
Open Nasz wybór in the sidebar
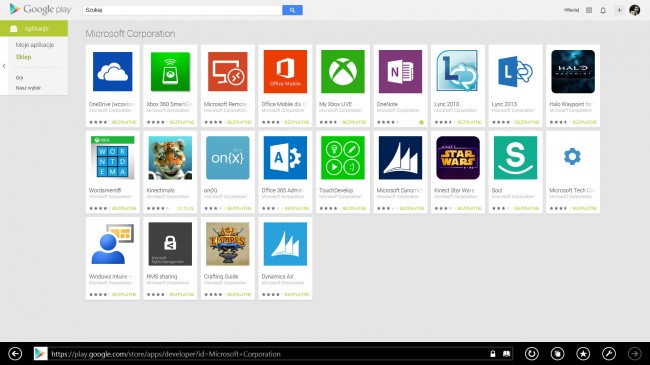pos(28,88)
